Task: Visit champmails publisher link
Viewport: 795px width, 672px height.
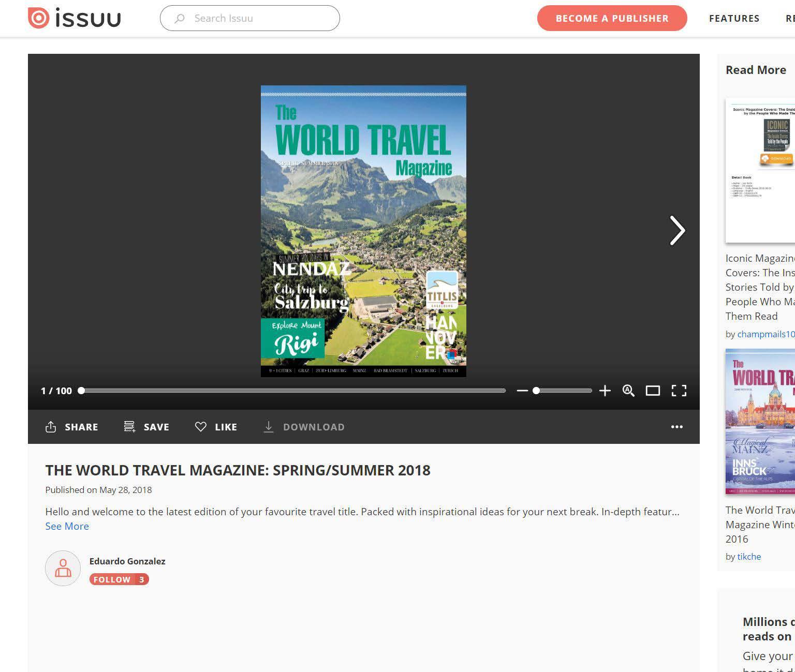Action: (766, 334)
